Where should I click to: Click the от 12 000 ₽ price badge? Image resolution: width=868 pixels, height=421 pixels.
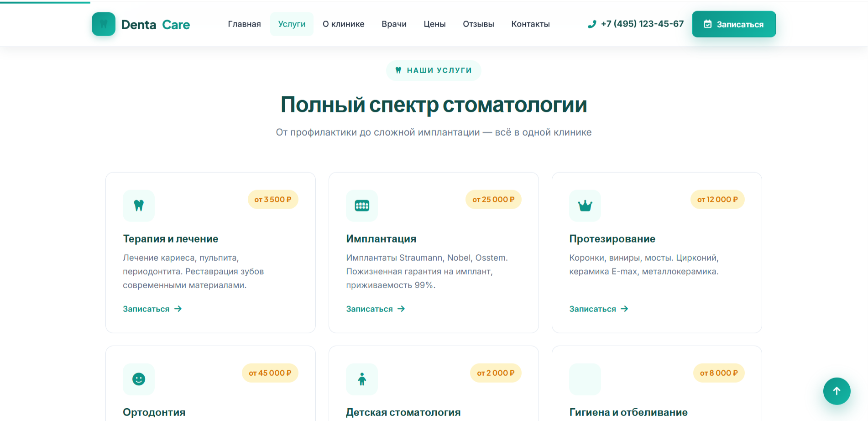(x=717, y=200)
